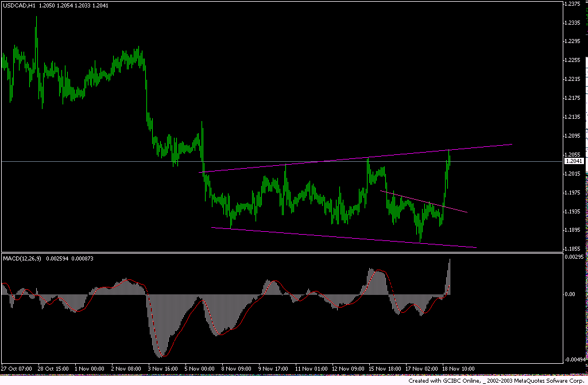Click the MACD scale value -0.00494

tap(575, 360)
